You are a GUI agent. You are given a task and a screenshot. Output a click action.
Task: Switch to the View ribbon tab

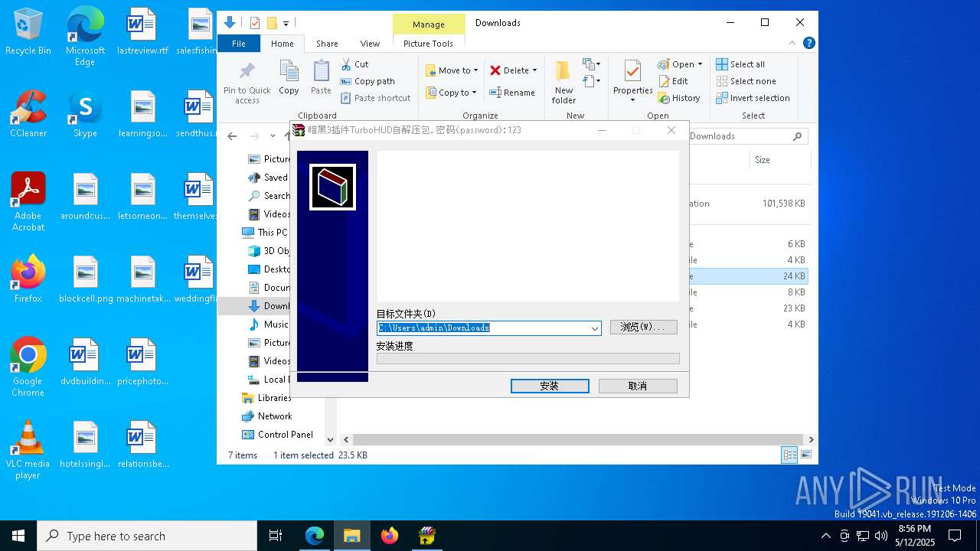[x=370, y=44]
